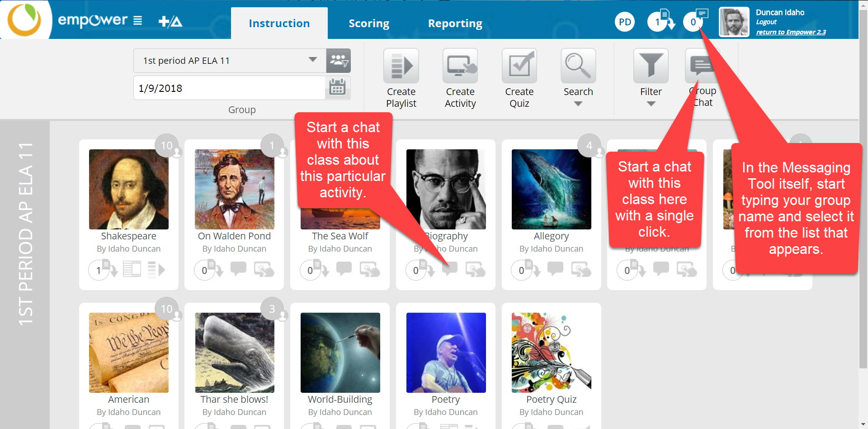Screen dimensions: 868x429
Task: Click the Poetry Quiz title text
Action: click(x=552, y=400)
